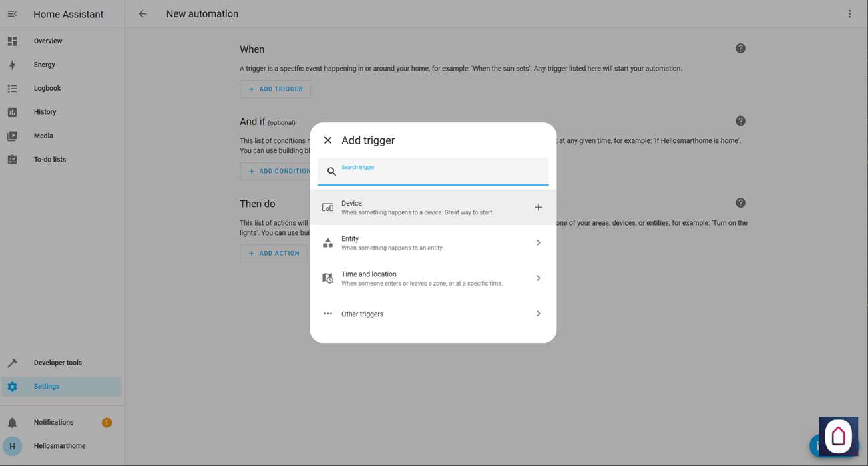
Task: Open the History page icon
Action: click(x=12, y=112)
